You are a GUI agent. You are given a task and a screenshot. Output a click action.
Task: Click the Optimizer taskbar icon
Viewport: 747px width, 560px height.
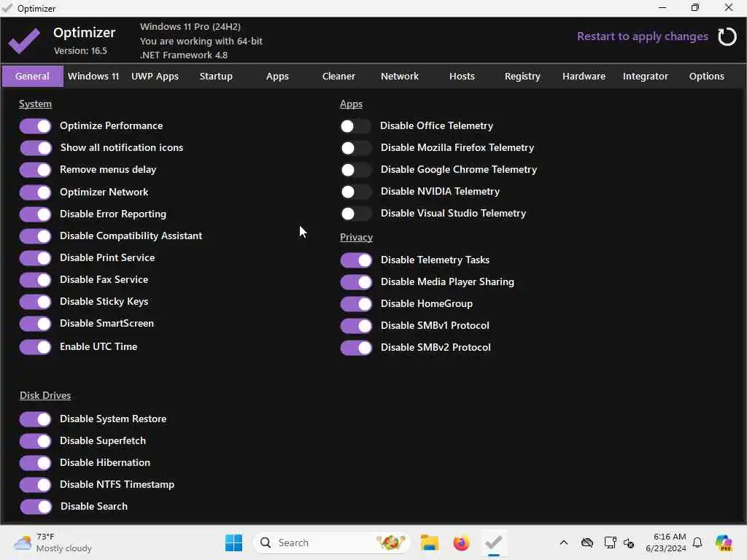pos(494,542)
